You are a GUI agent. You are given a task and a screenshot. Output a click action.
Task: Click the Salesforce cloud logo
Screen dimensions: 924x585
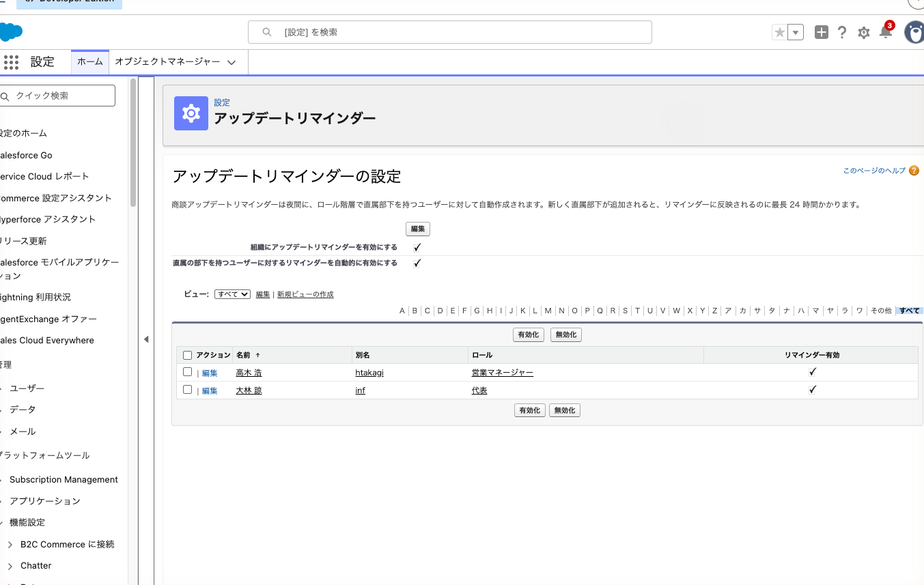pyautogui.click(x=12, y=32)
